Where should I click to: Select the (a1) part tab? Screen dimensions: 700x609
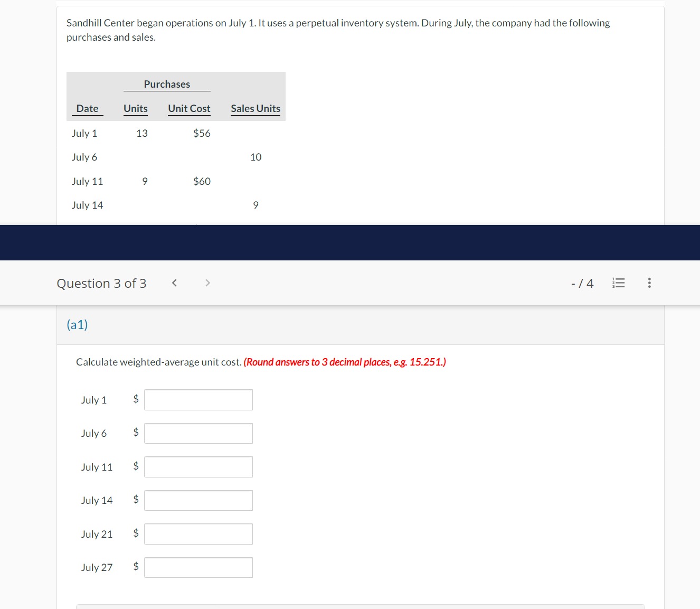78,324
